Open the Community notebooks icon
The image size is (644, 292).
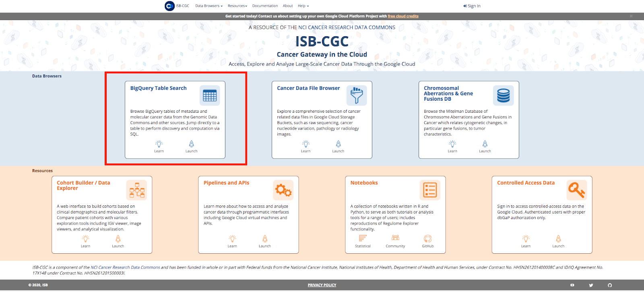pyautogui.click(x=395, y=241)
